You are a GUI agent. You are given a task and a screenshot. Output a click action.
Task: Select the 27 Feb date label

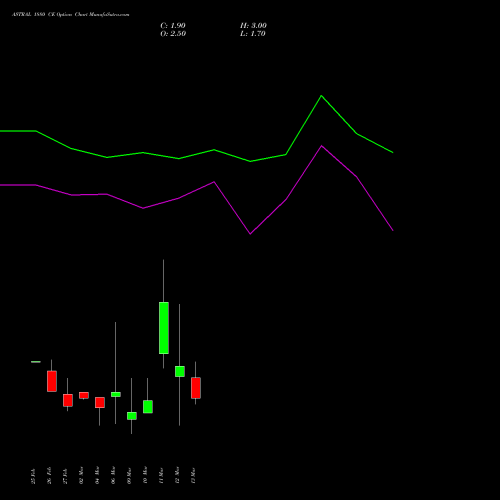(65, 476)
